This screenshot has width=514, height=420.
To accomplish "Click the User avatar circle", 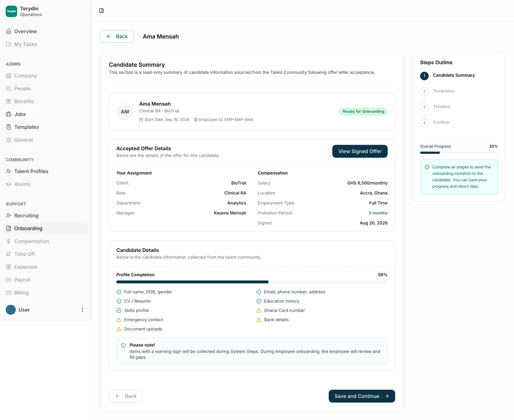I will click(x=11, y=310).
